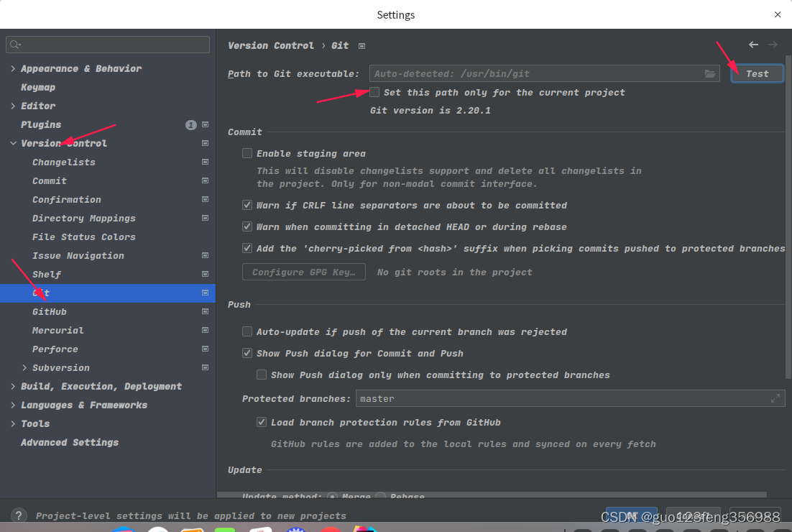Click project-level icon on Confirmation row
The width and height of the screenshot is (792, 532).
pyautogui.click(x=205, y=199)
